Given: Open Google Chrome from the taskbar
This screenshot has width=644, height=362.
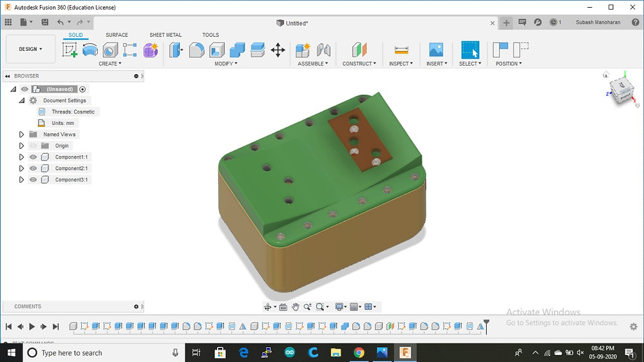Looking at the screenshot, I should 359,352.
